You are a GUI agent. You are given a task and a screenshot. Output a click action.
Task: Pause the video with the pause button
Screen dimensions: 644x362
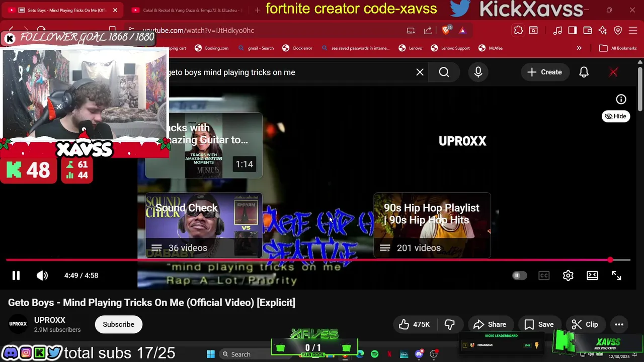point(16,276)
